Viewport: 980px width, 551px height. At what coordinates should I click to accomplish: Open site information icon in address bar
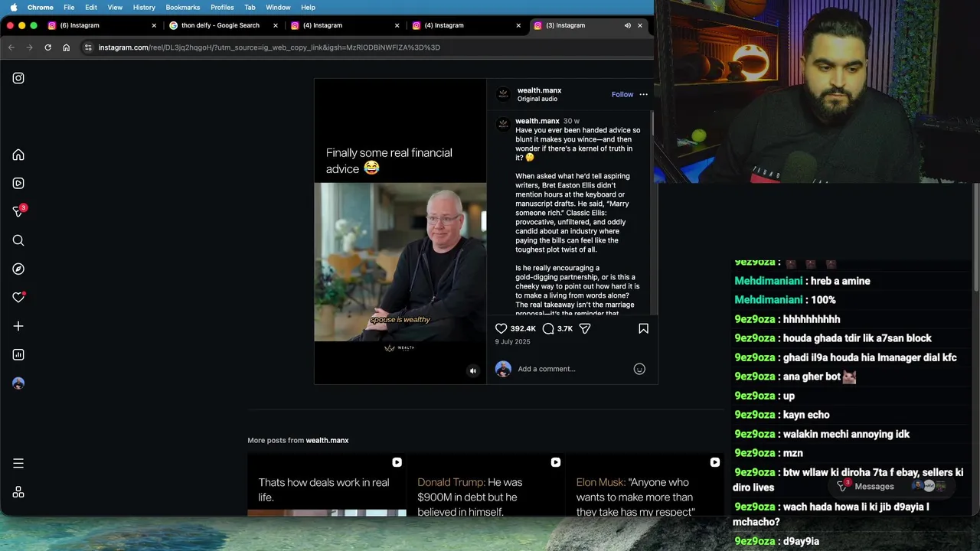(88, 47)
